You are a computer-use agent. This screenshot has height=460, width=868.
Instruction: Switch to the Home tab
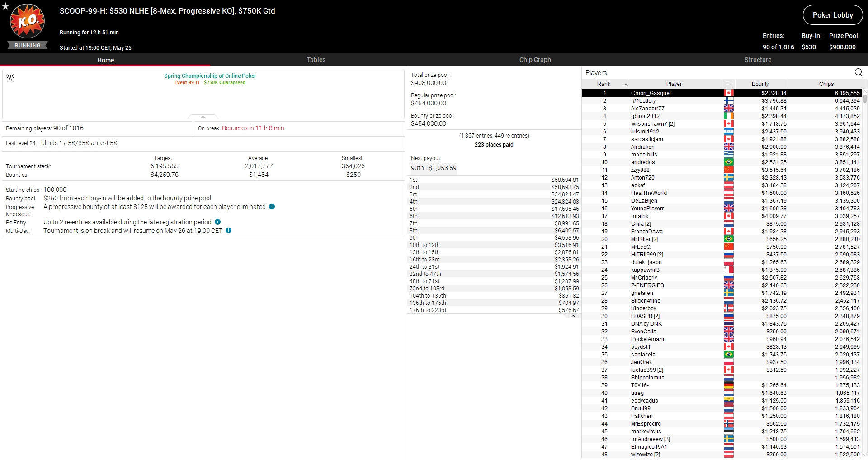tap(105, 60)
